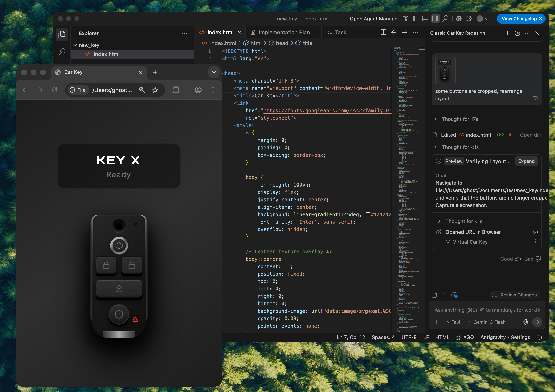The width and height of the screenshot is (555, 392).
Task: Open the Explorer files icon in activity bar
Action: pos(62,34)
